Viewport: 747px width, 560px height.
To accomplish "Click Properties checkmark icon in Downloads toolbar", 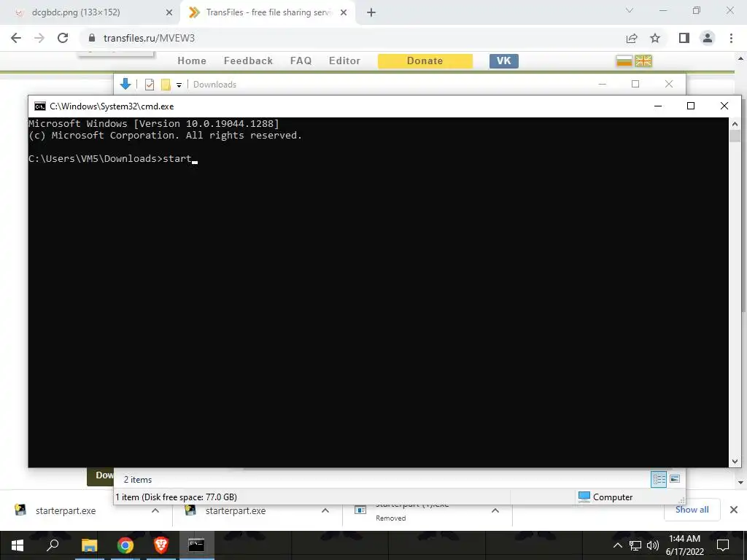I will pos(150,85).
